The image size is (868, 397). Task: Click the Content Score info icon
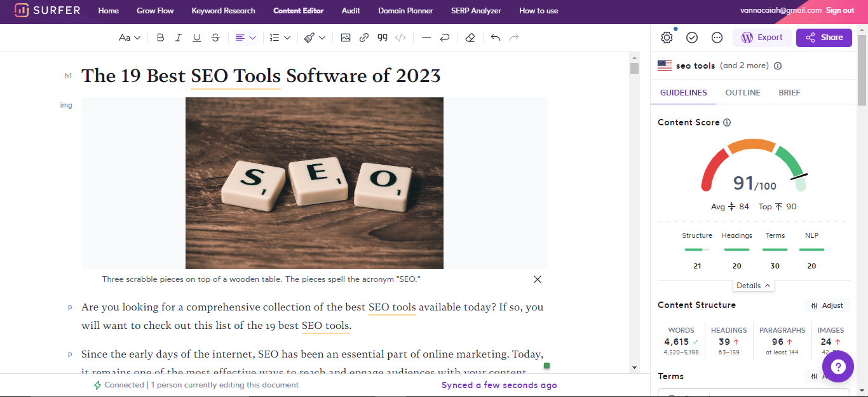(727, 122)
